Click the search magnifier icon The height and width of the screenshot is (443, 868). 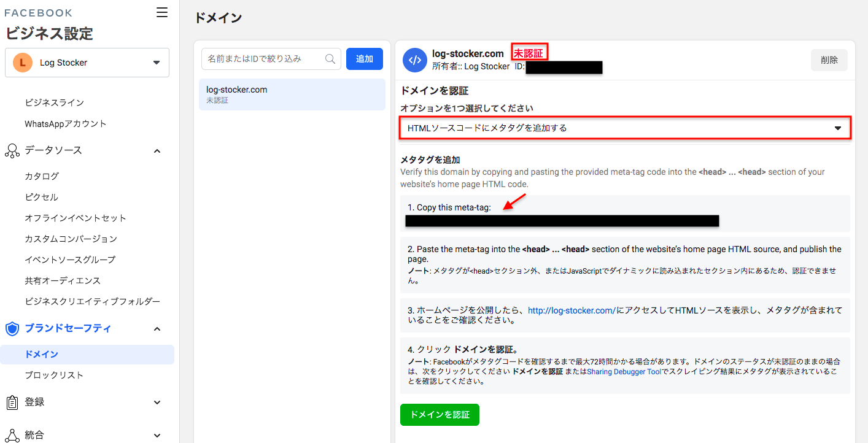click(x=330, y=59)
